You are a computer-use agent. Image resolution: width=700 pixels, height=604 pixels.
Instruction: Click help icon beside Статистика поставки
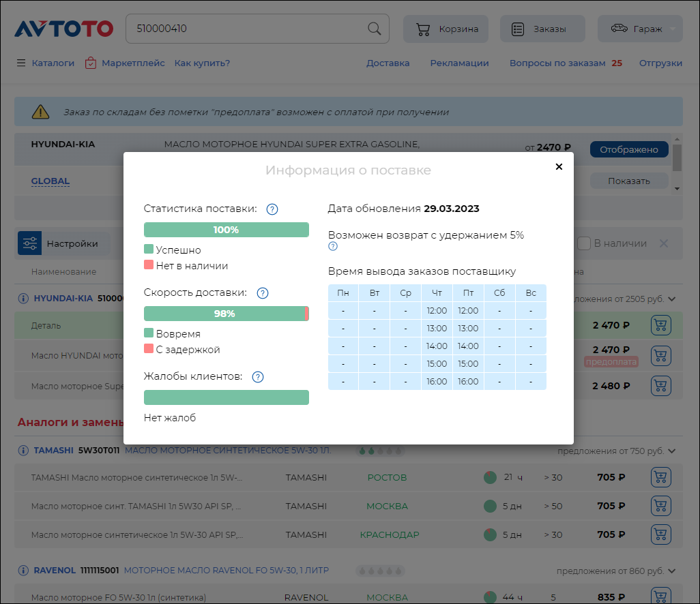272,209
